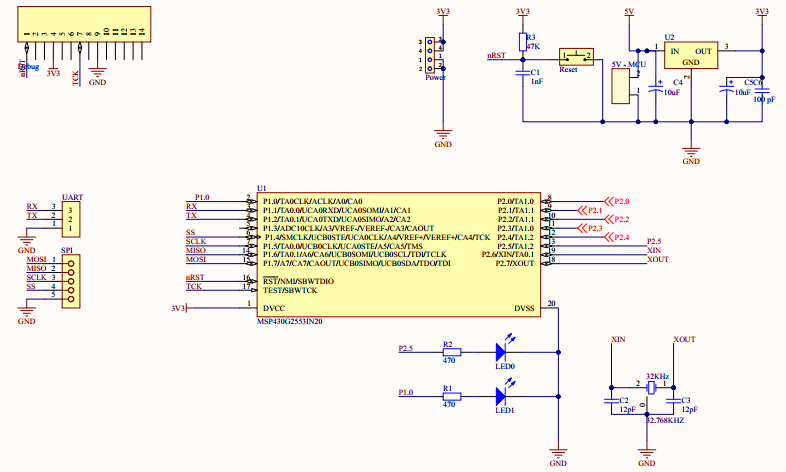Select the P2.5 net label left of R2
Image resolution: width=786 pixels, height=472 pixels.
[406, 348]
